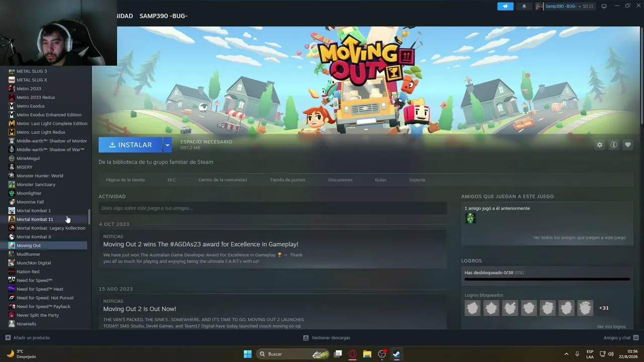Viewport: 644px width, 362px height.
Task: Click Ver todos los amigos que juegan
Action: [x=580, y=237]
